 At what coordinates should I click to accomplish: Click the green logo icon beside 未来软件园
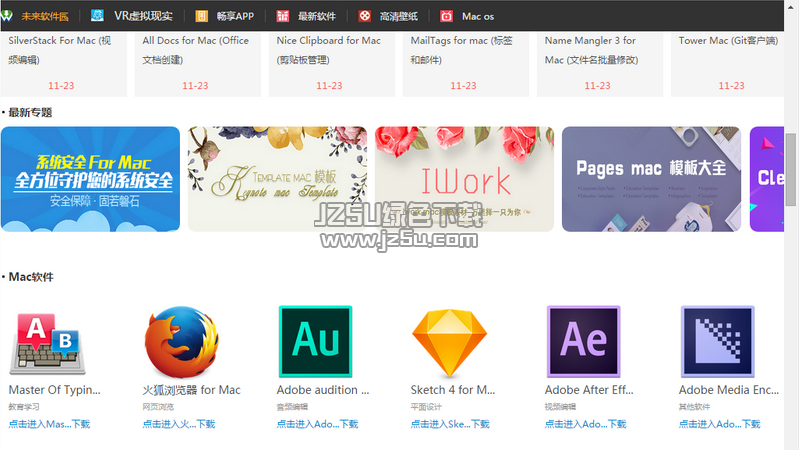click(x=7, y=16)
